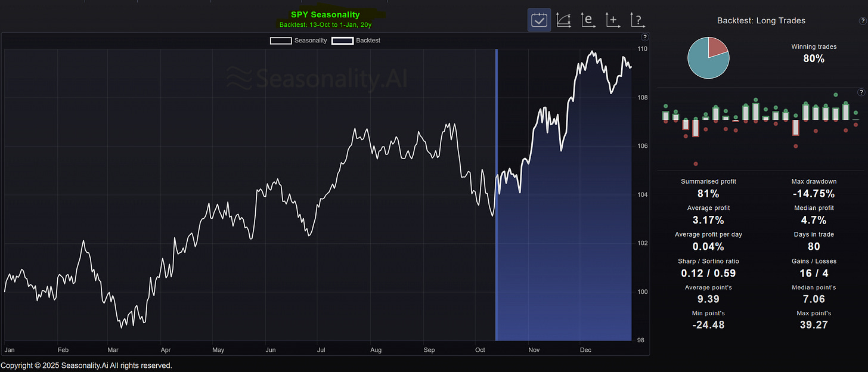Toggle the calendar backtest tool icon
The image size is (868, 372).
point(539,20)
